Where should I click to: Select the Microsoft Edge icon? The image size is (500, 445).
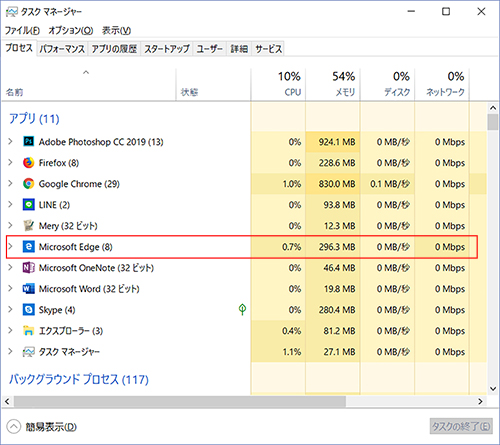coord(28,247)
